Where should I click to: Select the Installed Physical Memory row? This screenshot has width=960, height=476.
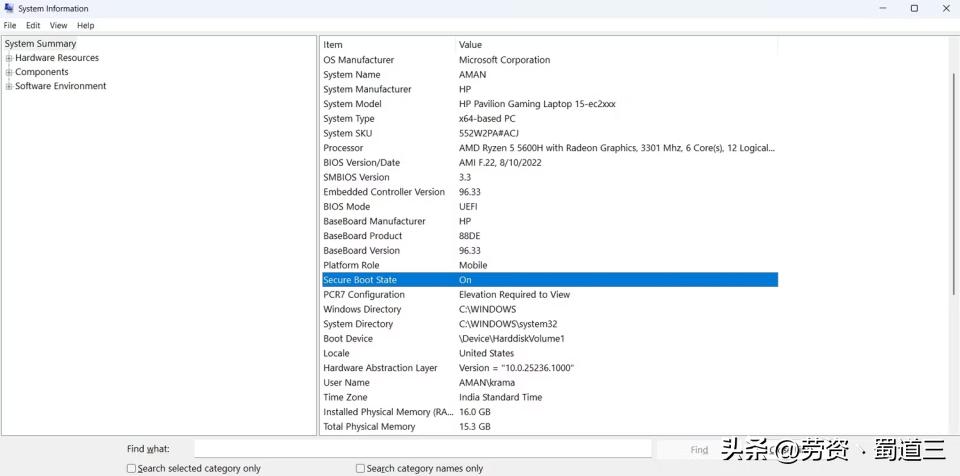(x=550, y=412)
